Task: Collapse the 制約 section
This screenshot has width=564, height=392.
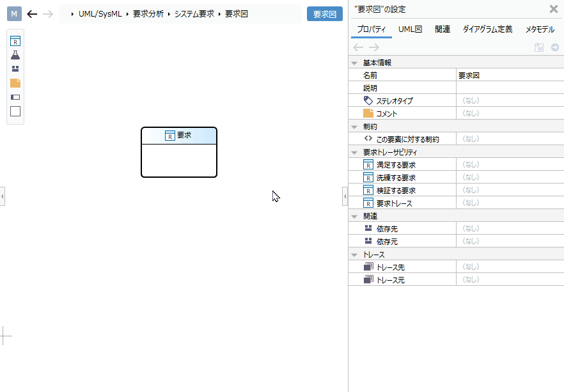Action: pos(354,127)
